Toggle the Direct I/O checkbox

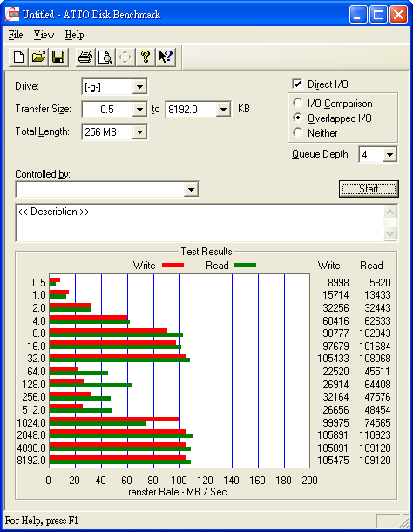[297, 84]
